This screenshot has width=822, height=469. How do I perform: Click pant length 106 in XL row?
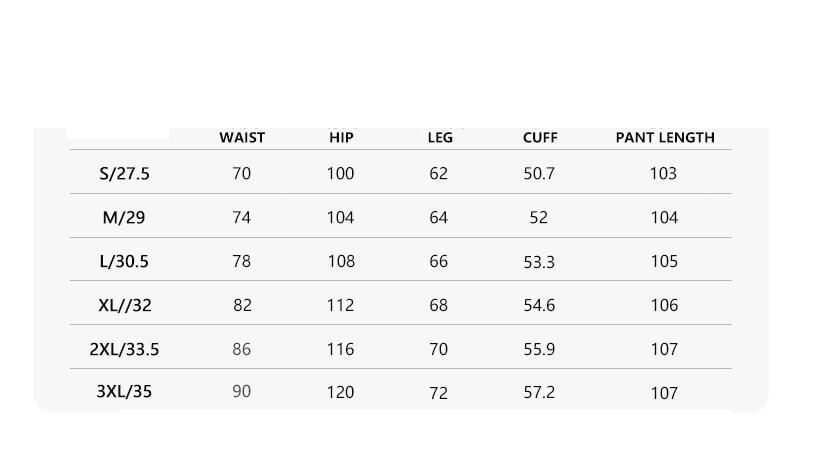pos(664,305)
